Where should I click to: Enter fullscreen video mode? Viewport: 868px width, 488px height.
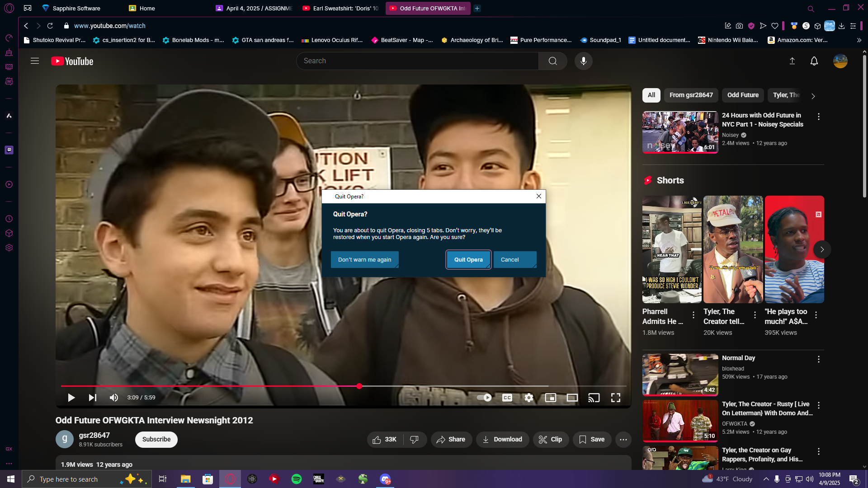[616, 398]
